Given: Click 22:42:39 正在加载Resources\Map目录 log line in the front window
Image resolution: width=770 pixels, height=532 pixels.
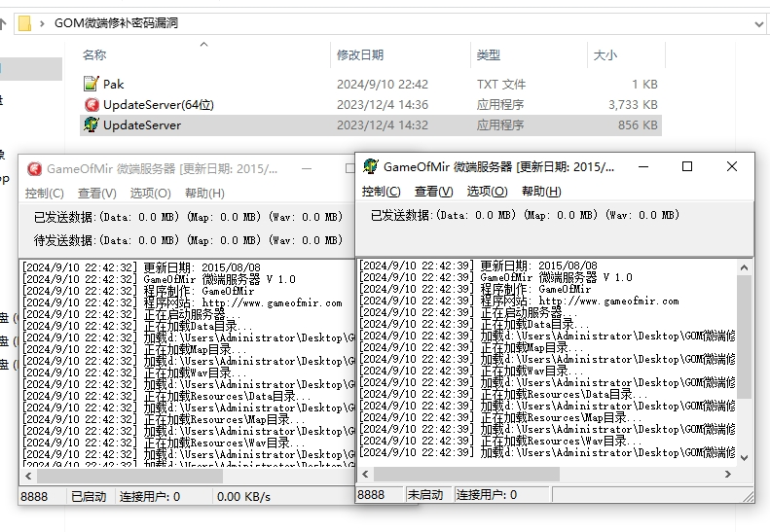Looking at the screenshot, I should [500, 417].
